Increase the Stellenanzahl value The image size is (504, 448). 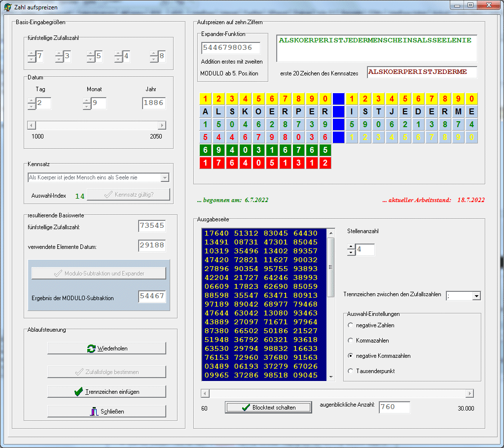[x=351, y=246]
